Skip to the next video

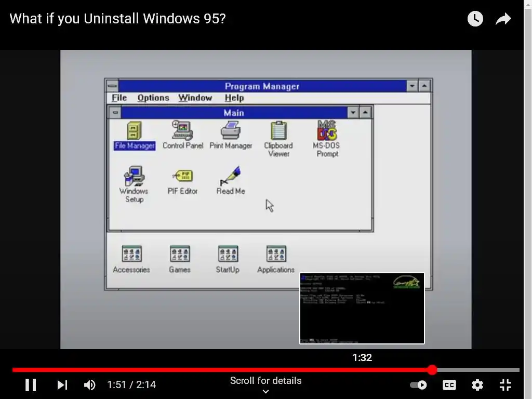[62, 385]
